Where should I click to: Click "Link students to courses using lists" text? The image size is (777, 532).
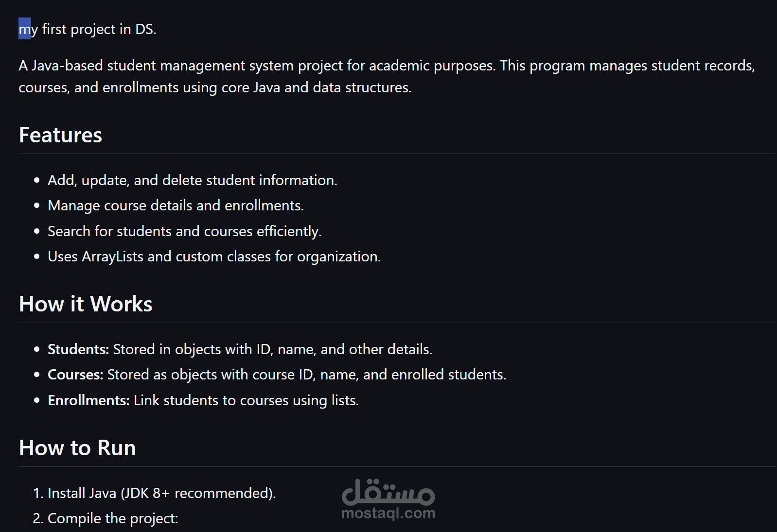(x=246, y=400)
